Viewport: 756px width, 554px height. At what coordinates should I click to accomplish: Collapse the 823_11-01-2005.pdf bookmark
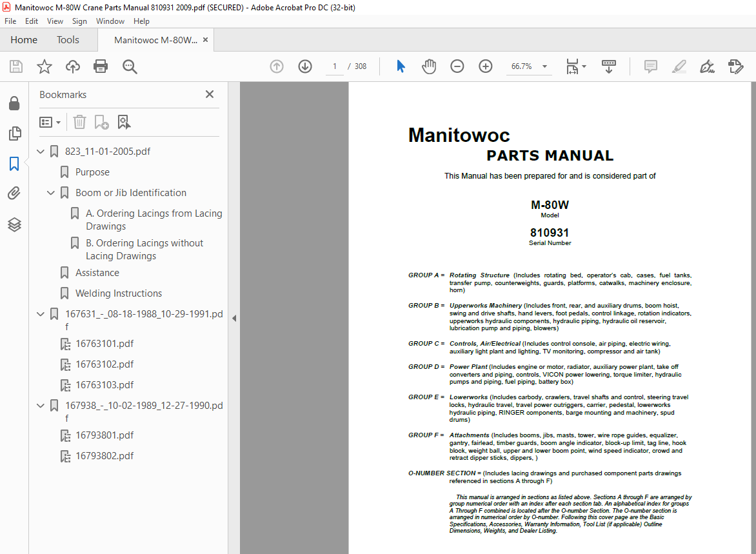[x=41, y=152]
